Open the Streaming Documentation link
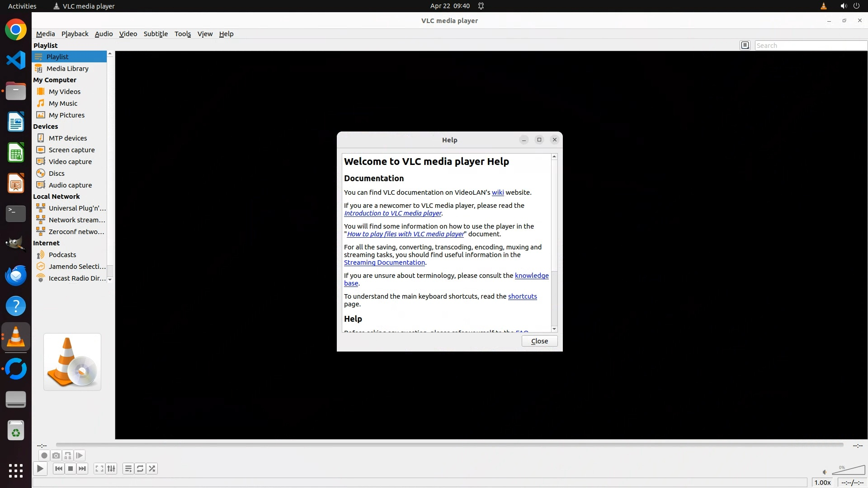868x488 pixels. point(384,263)
